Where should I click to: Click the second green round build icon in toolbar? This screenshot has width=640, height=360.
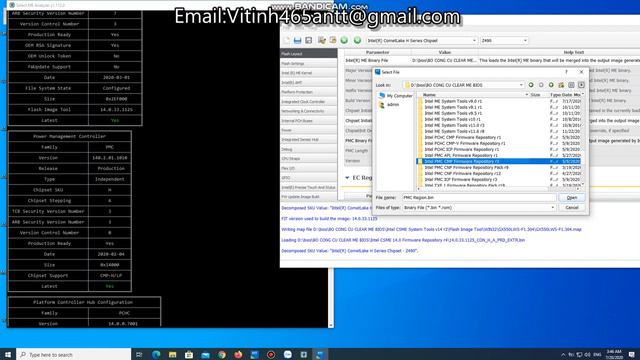(357, 40)
